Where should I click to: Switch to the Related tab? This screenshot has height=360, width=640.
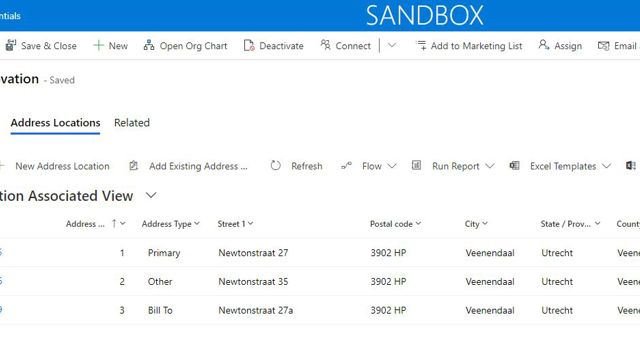click(132, 123)
